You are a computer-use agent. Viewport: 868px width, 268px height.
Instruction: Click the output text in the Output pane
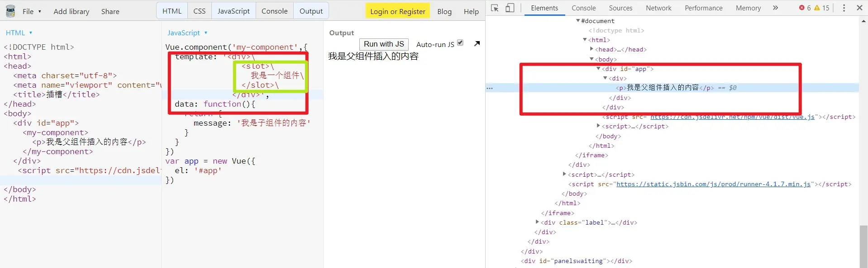373,56
